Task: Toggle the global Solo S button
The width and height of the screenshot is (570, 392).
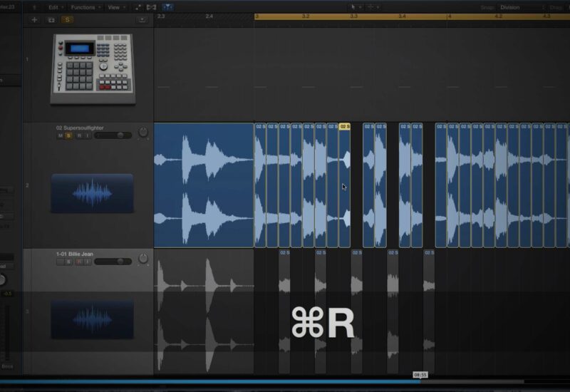Action: click(x=67, y=20)
